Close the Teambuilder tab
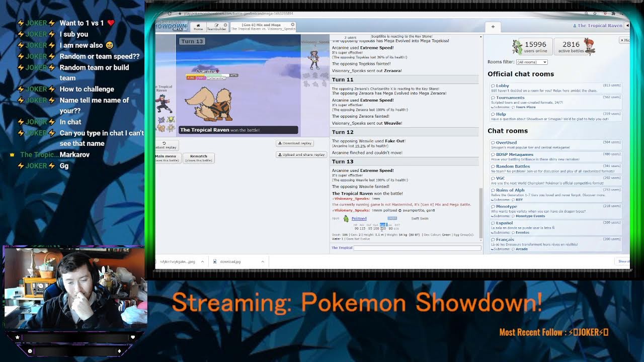644x362 pixels. 225,25
